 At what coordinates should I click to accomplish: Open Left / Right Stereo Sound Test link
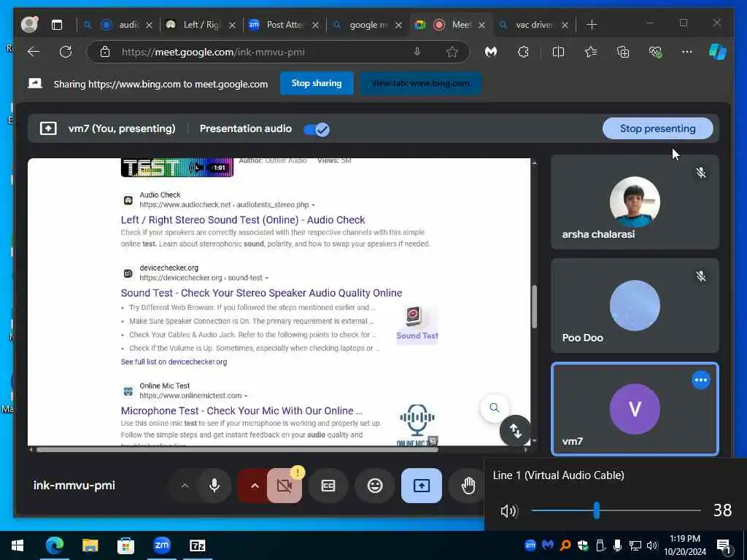[243, 220]
